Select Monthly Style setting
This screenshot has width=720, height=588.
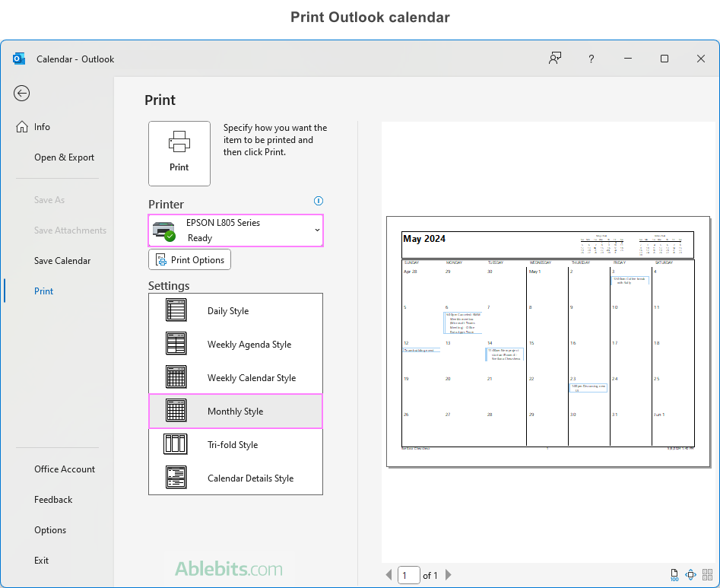point(236,411)
